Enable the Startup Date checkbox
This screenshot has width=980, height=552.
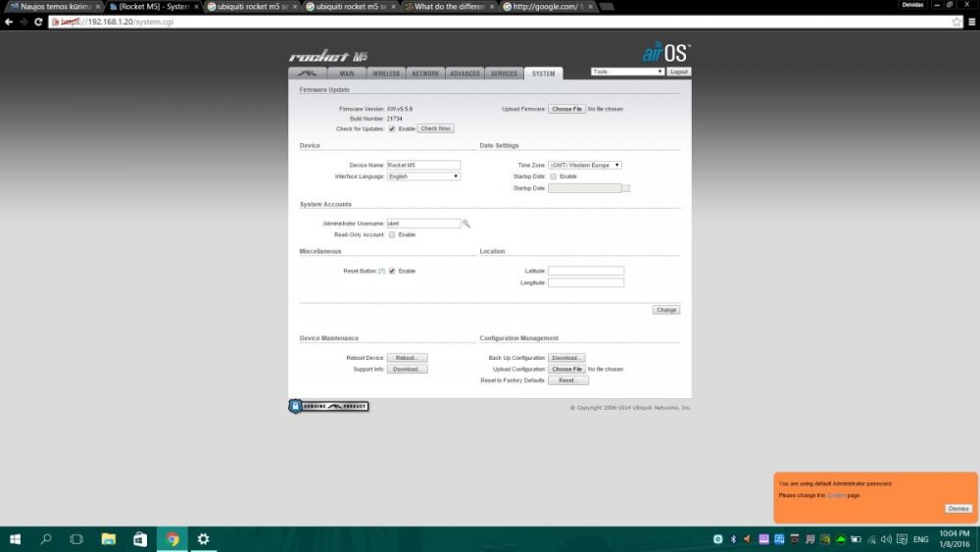tap(553, 176)
